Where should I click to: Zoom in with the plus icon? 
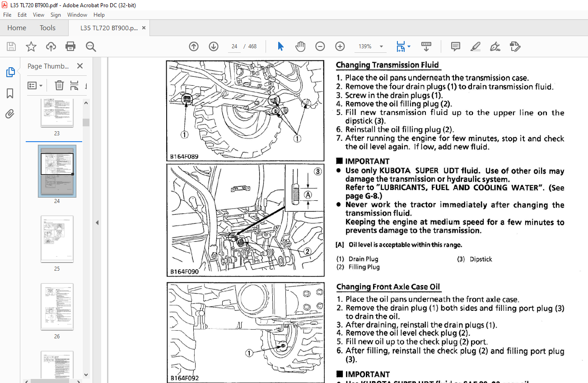(x=340, y=46)
